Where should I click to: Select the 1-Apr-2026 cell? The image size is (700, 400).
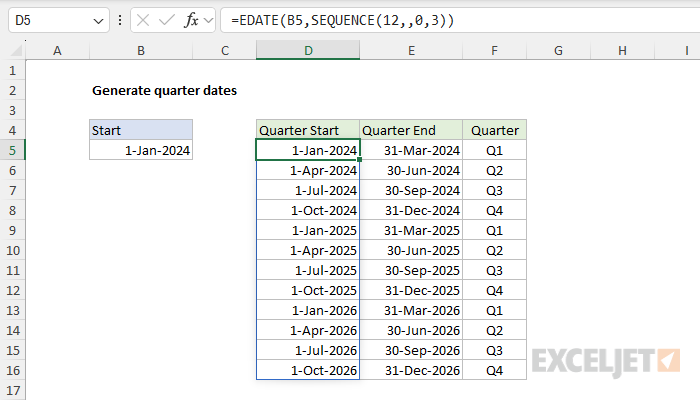[308, 330]
